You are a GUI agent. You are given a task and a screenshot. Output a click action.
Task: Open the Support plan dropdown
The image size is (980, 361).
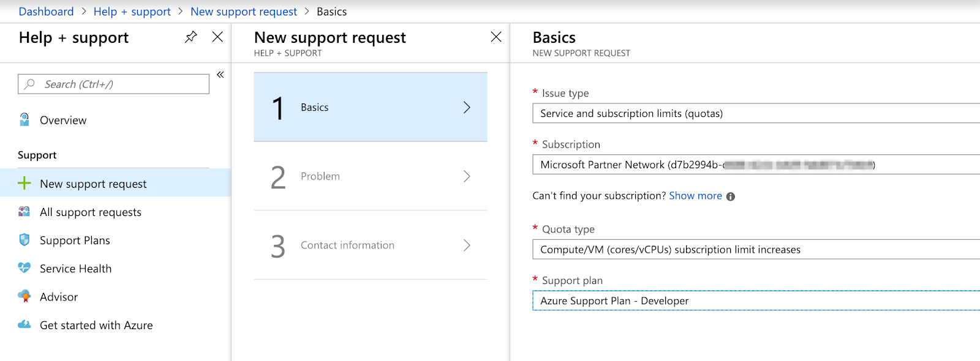point(756,301)
